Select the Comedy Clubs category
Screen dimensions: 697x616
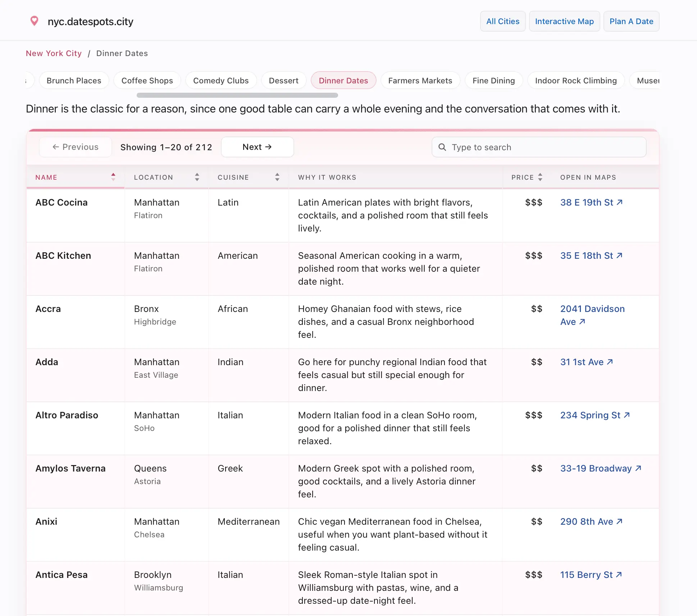tap(221, 81)
